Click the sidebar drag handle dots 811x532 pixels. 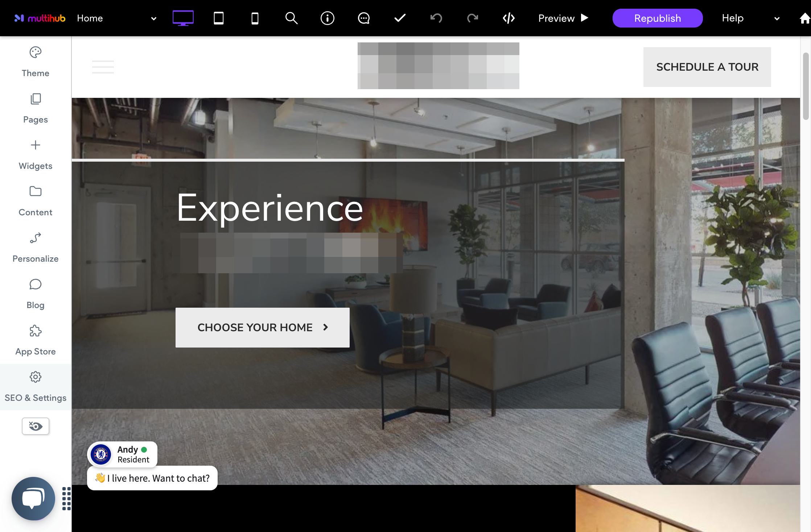pos(66,499)
